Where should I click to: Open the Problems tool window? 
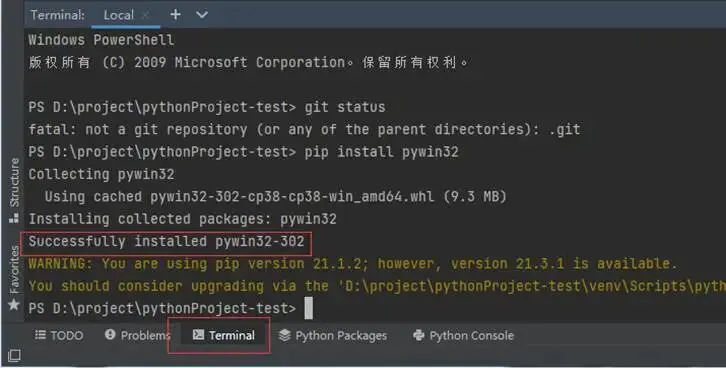point(138,336)
